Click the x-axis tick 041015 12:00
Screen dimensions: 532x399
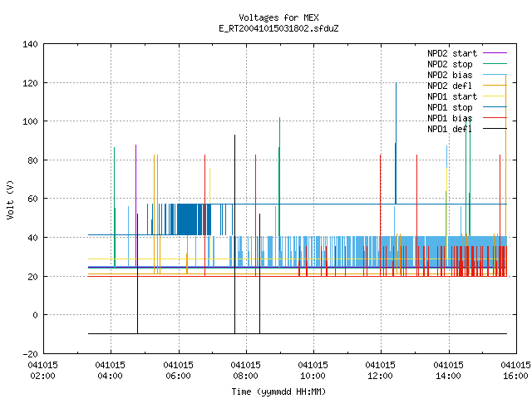pos(381,371)
